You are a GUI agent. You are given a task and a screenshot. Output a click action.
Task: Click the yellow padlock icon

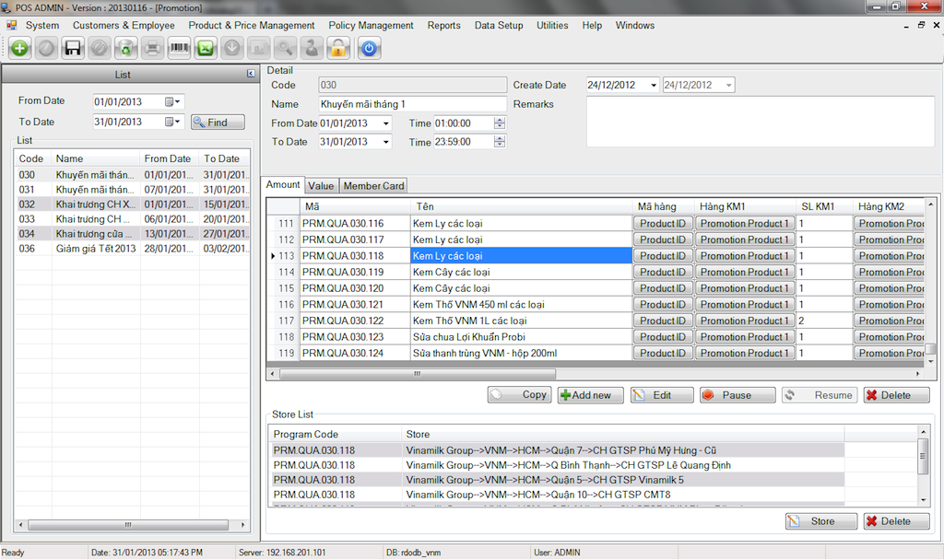pyautogui.click(x=339, y=48)
